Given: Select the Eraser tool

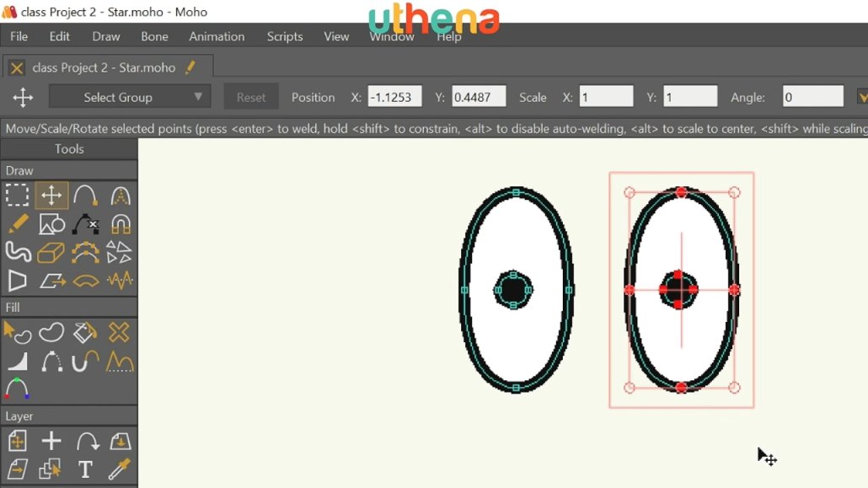Looking at the screenshot, I should (51, 252).
